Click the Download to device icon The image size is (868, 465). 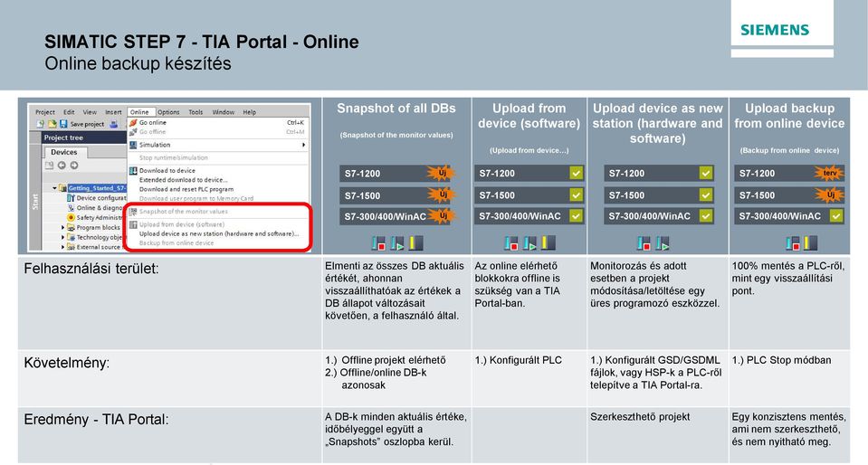pyautogui.click(x=133, y=170)
